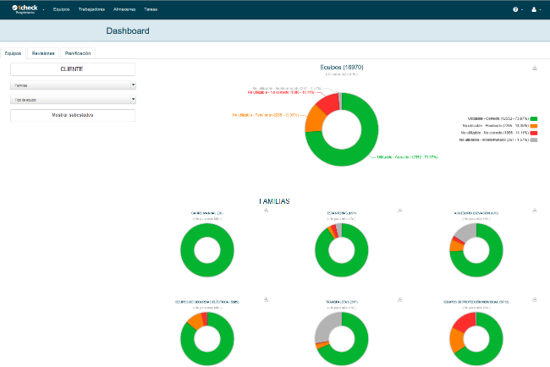Click the FAMILIAS section heading
Screen dimensions: 550x367
274,201
